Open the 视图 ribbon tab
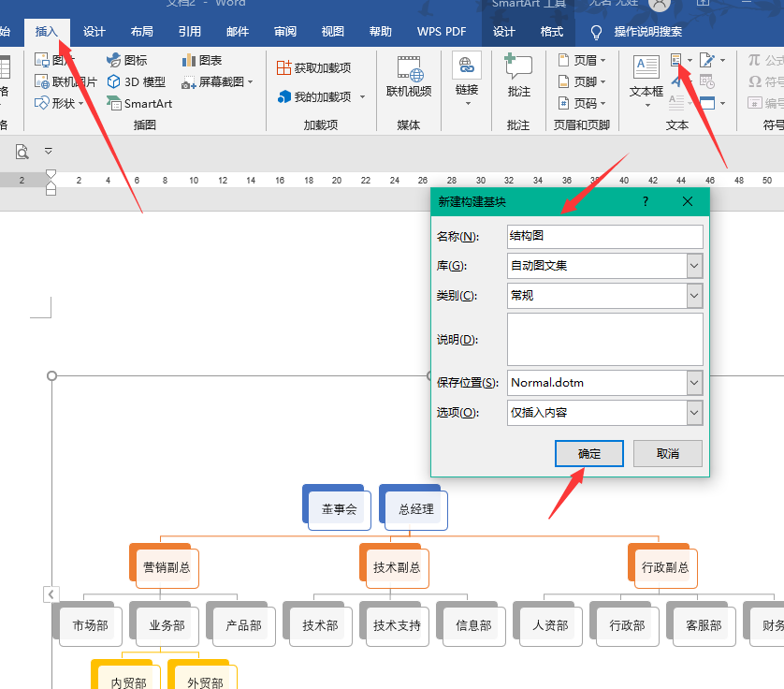 click(x=333, y=32)
